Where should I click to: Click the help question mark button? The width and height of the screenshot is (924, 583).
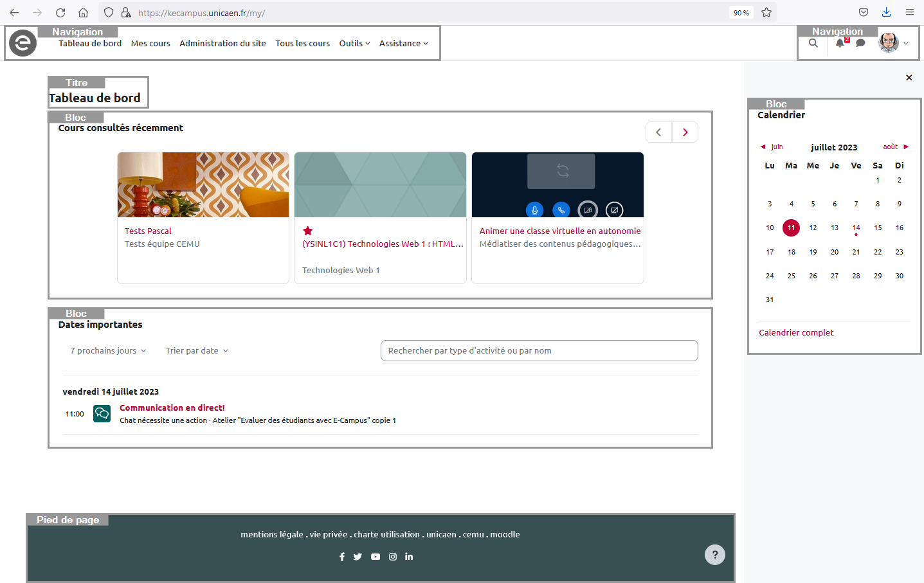[x=714, y=555]
